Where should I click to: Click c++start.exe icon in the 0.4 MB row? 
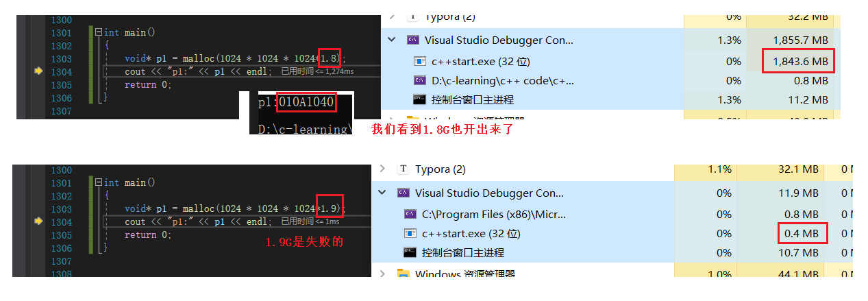410,234
